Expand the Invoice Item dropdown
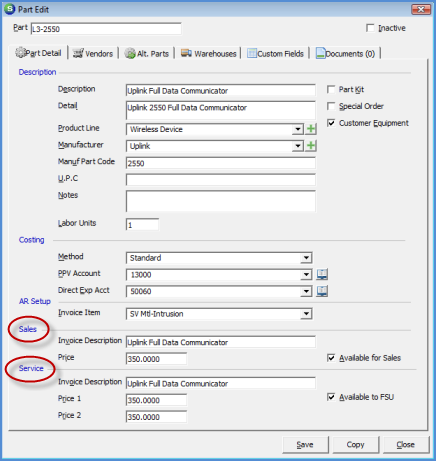The height and width of the screenshot is (461, 436). click(x=306, y=314)
